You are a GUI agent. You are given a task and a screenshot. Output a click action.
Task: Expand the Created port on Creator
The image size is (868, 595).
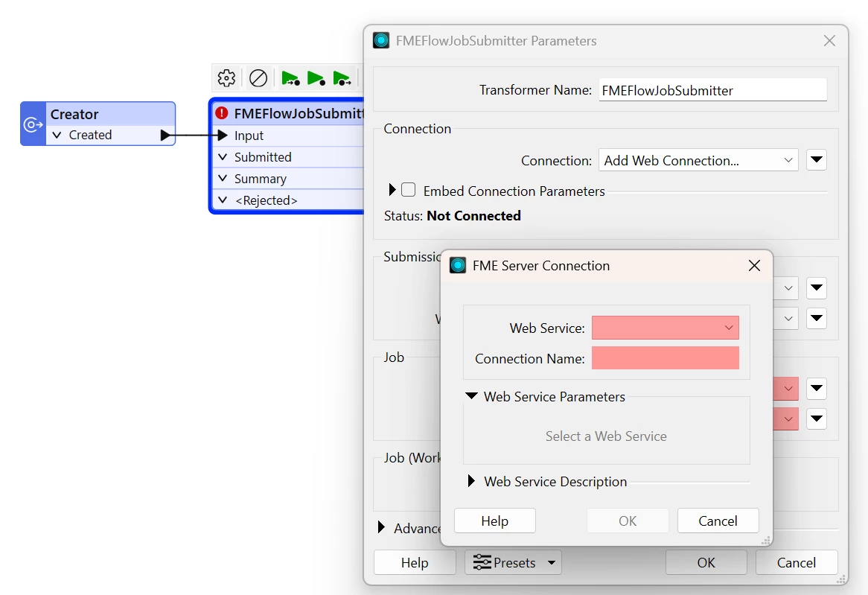click(x=57, y=136)
